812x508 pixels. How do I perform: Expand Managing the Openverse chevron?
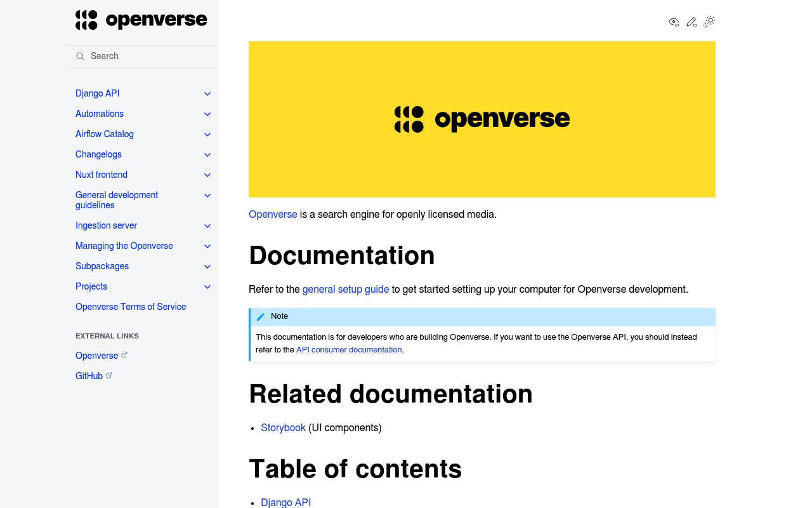(x=207, y=246)
